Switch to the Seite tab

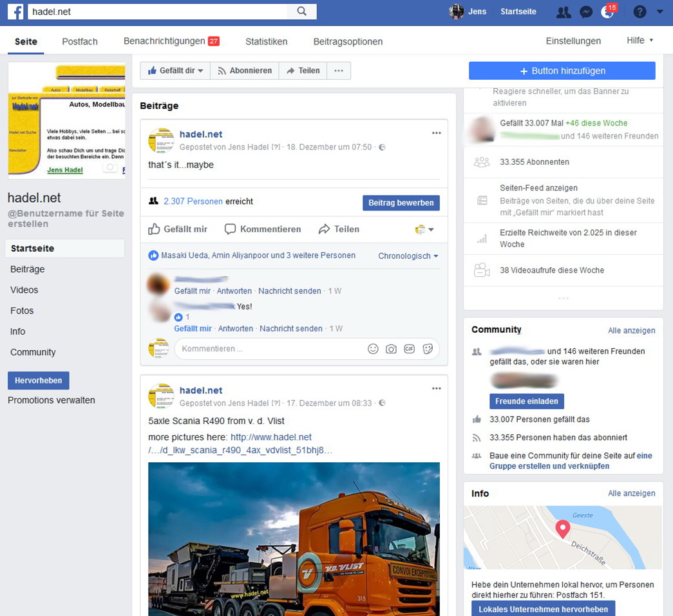click(x=26, y=42)
